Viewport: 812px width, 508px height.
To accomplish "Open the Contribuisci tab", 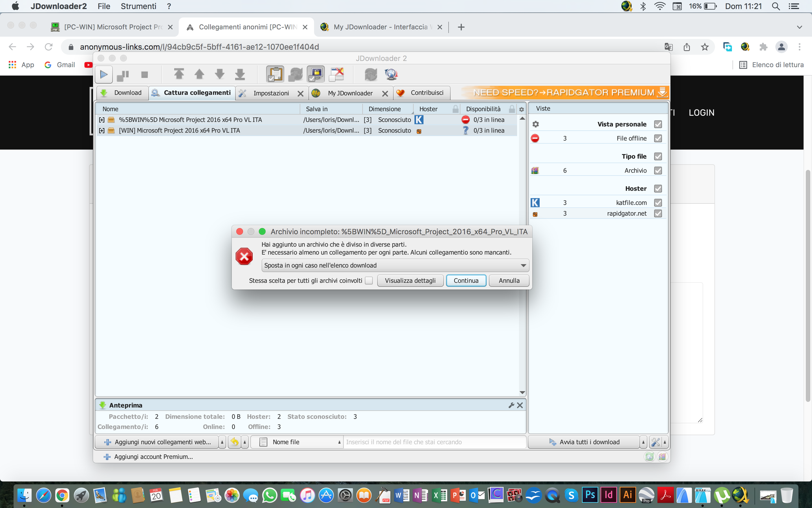I will 422,93.
